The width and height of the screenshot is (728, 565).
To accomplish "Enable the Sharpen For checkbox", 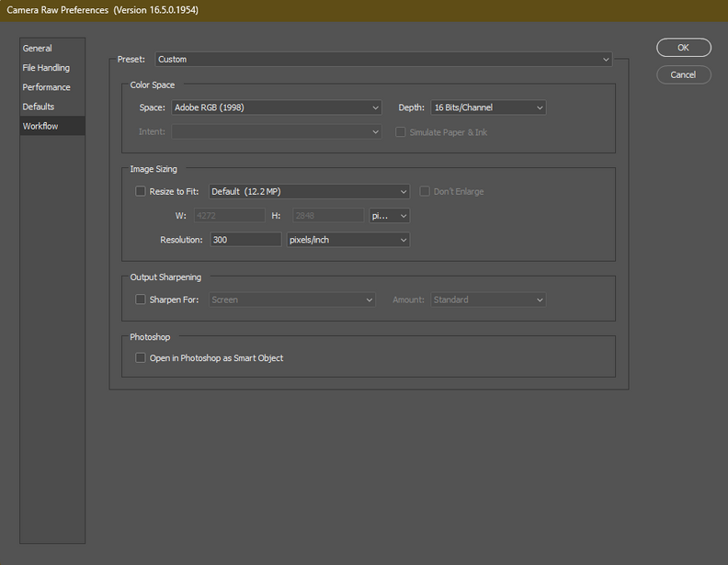I will (141, 299).
